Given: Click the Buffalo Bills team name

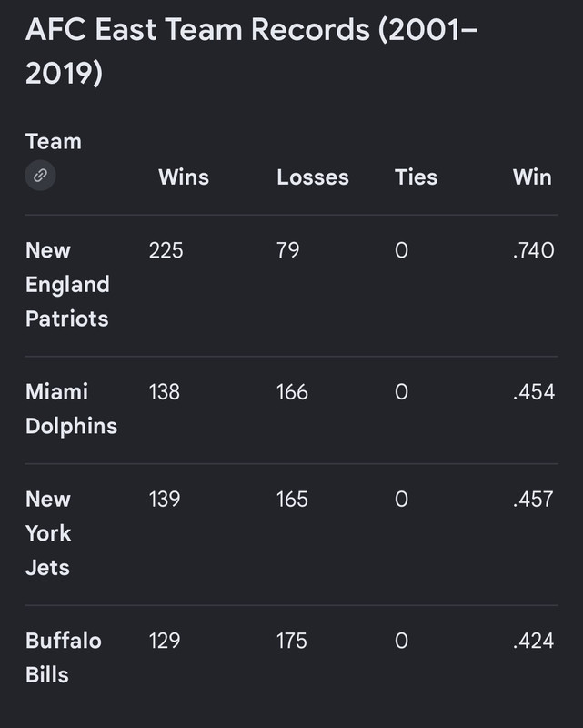Looking at the screenshot, I should [x=63, y=657].
